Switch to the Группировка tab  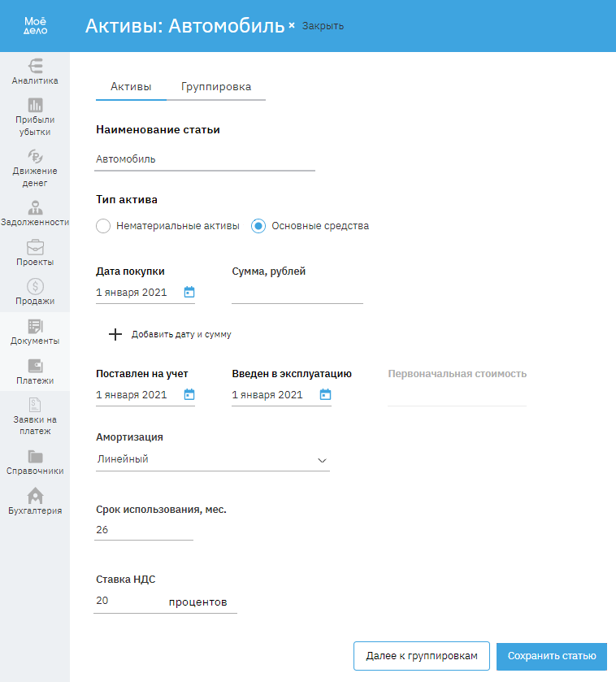216,86
